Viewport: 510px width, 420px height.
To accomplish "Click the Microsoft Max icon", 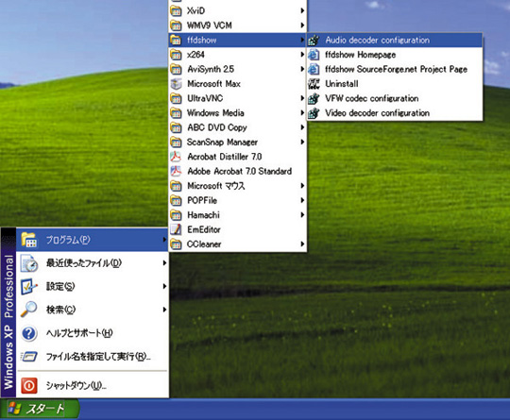I will coord(176,84).
